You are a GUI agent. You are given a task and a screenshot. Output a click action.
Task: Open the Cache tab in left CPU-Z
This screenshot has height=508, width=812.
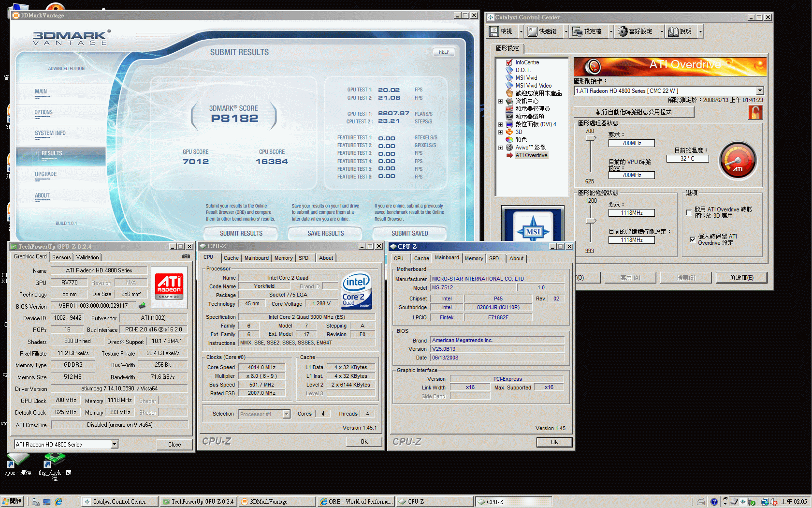pos(231,258)
